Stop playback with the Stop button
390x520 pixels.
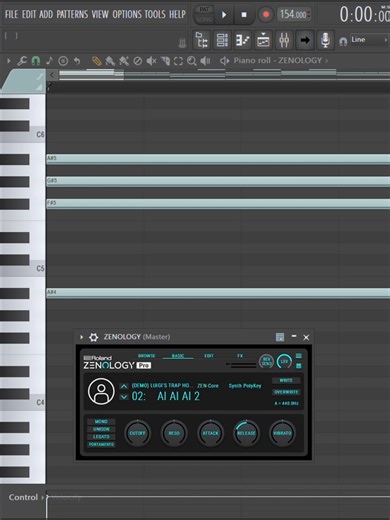[244, 15]
